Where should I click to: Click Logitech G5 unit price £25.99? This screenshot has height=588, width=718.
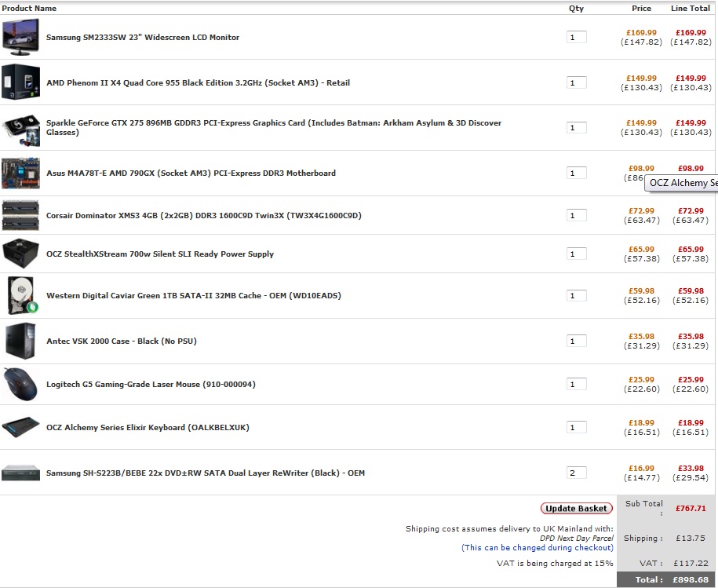click(x=642, y=379)
